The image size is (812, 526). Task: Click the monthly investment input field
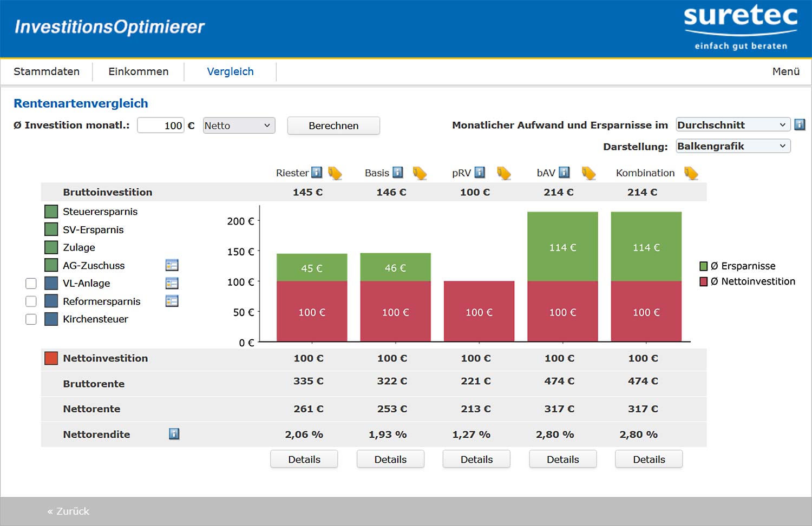[x=161, y=126]
